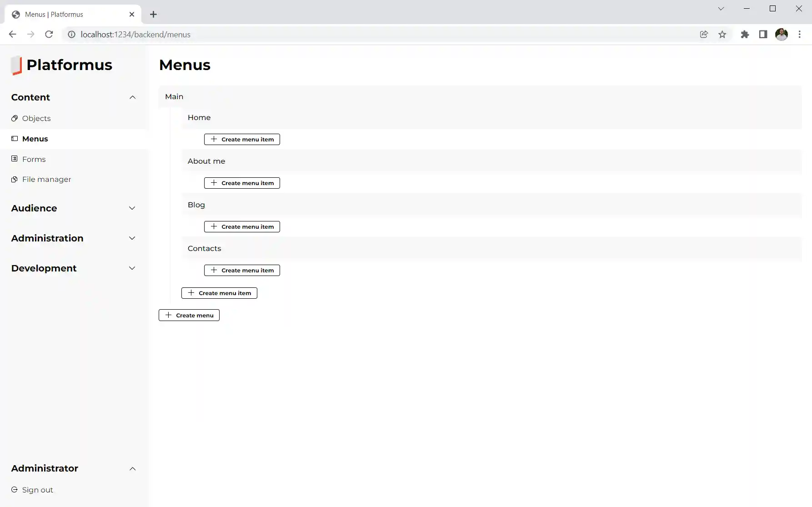Open Objects in the Content section
Image resolution: width=812 pixels, height=507 pixels.
[x=36, y=118]
